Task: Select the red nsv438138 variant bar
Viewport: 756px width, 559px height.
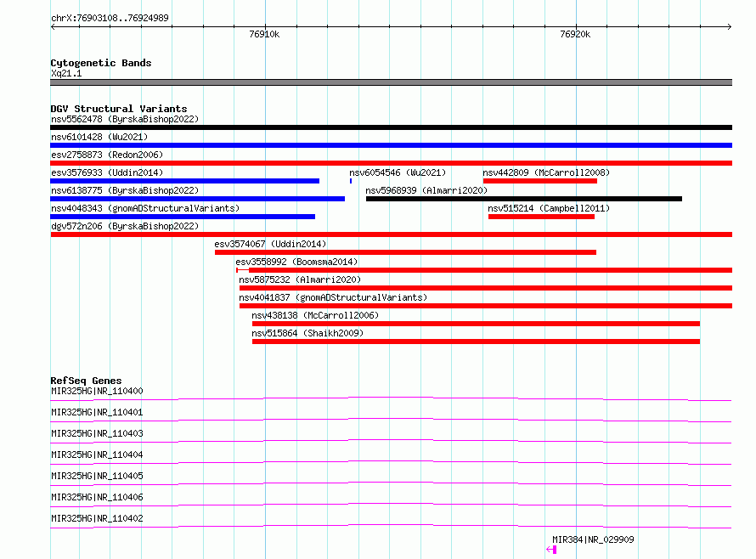Action: coord(476,324)
